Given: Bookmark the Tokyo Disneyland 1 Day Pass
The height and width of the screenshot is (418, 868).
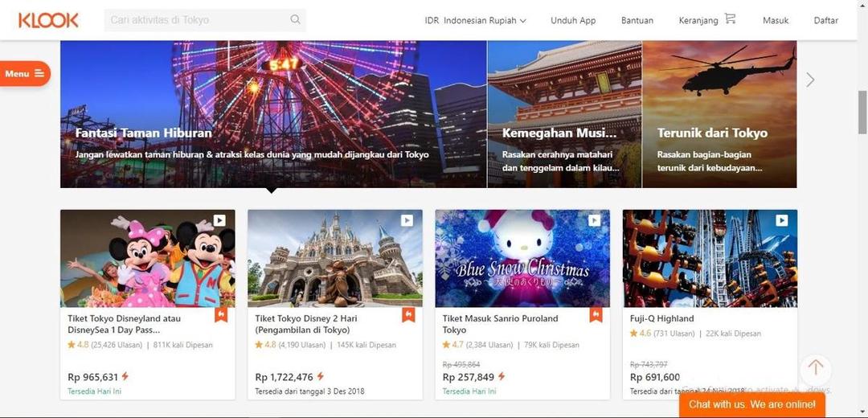Looking at the screenshot, I should pos(221,314).
